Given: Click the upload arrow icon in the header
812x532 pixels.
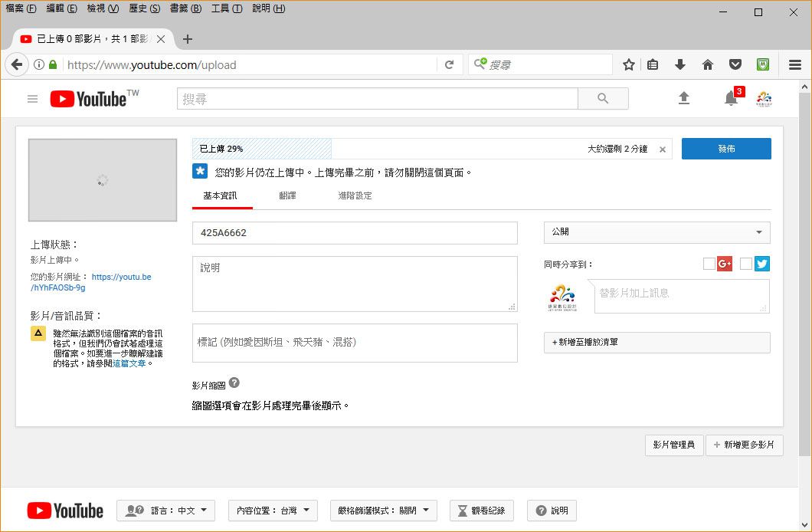Looking at the screenshot, I should tap(684, 98).
